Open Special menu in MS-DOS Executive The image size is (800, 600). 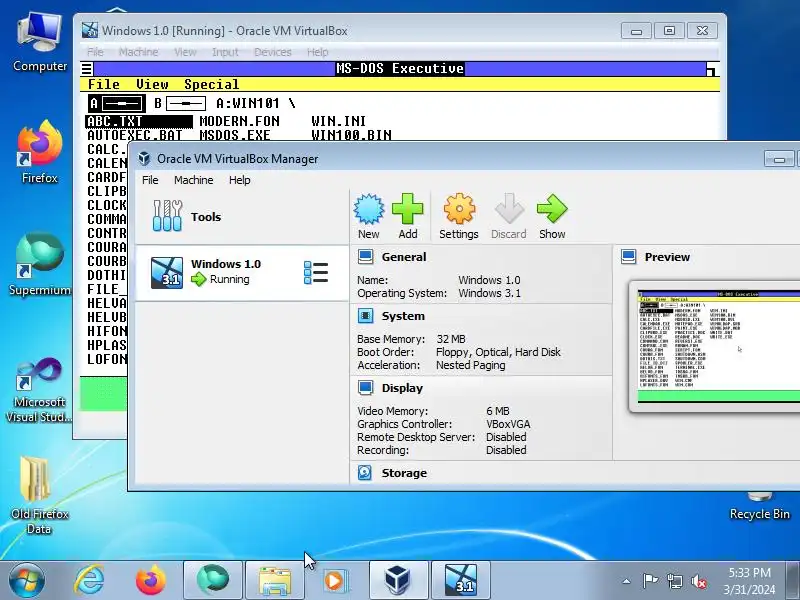[211, 84]
